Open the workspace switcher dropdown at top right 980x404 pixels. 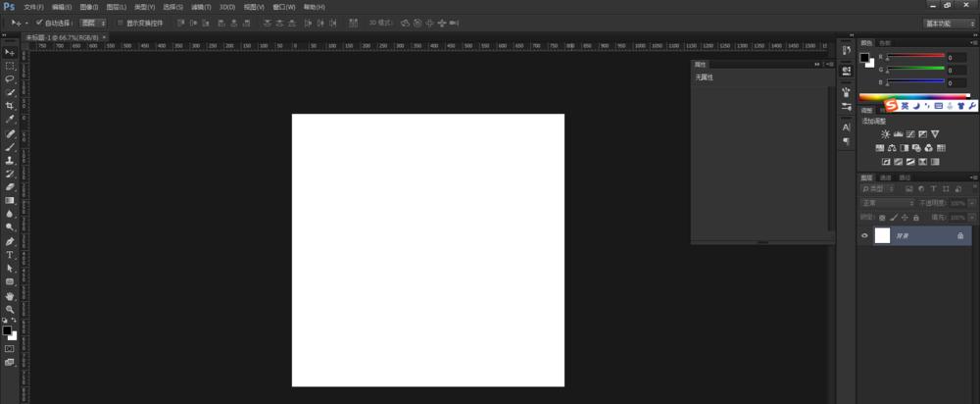(x=950, y=24)
